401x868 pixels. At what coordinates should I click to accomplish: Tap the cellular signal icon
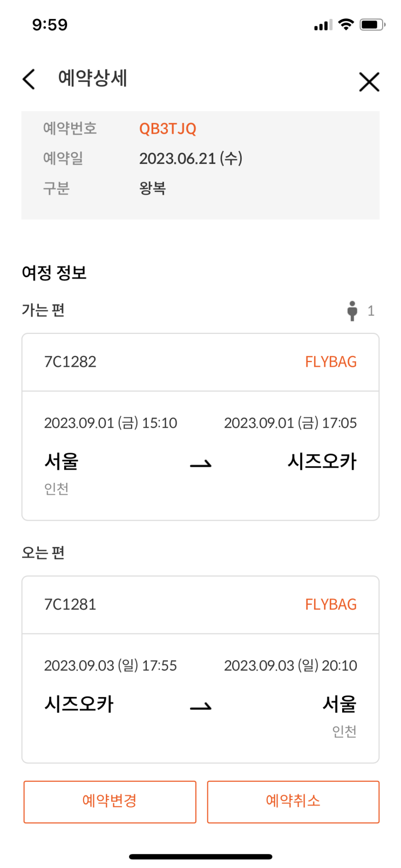[323, 25]
